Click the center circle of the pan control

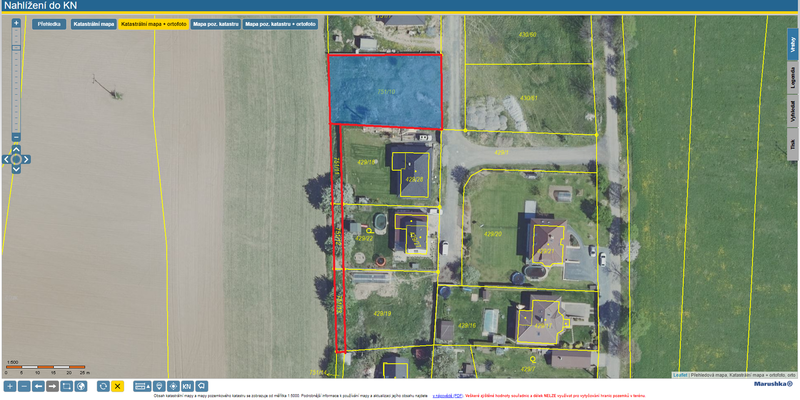click(x=16, y=159)
